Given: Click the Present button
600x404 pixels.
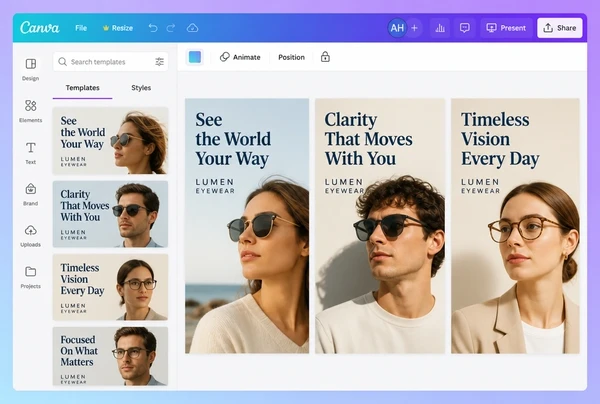Looking at the screenshot, I should pos(506,28).
